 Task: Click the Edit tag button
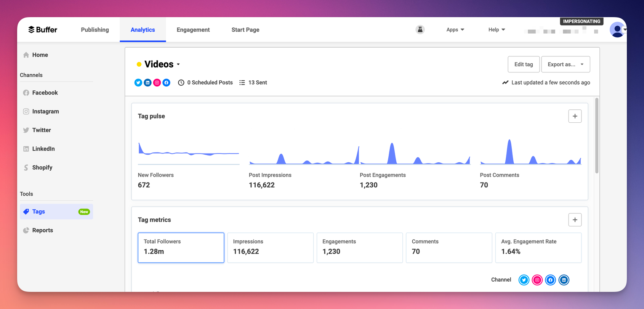coord(524,64)
